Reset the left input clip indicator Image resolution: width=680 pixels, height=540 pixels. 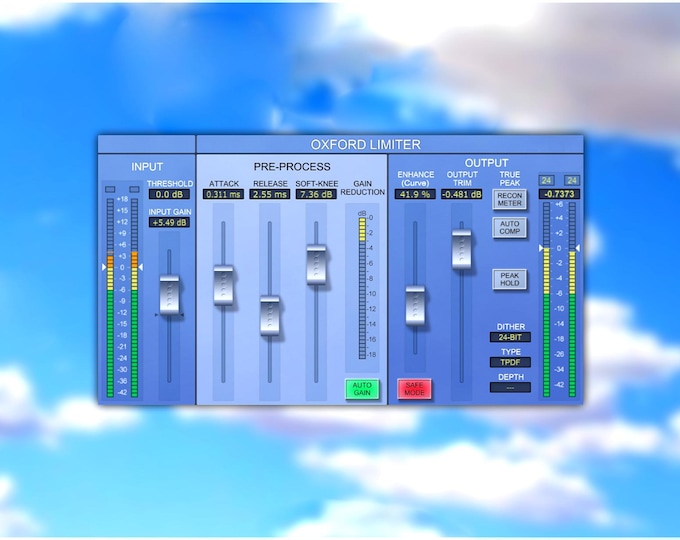tap(110, 190)
